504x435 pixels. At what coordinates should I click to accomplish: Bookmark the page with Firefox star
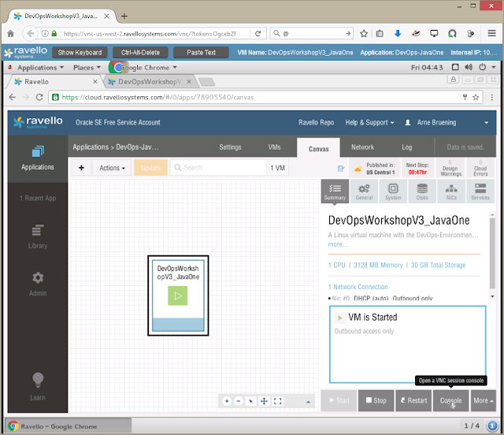tap(364, 33)
